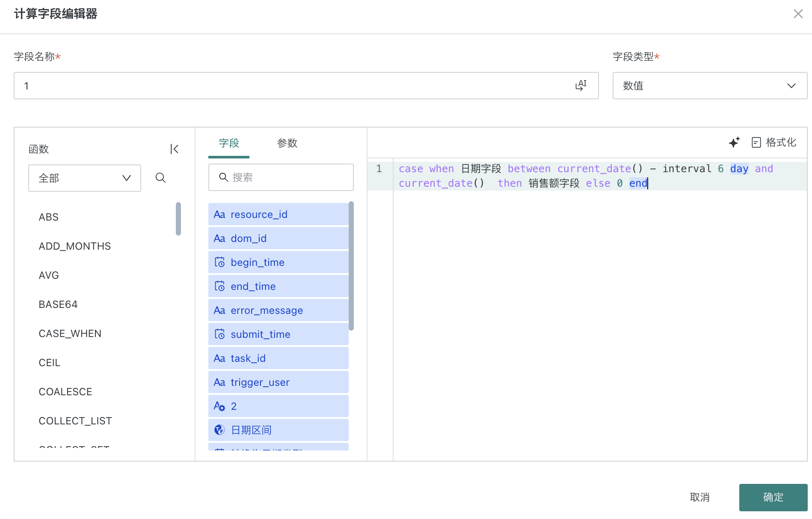Viewport: 812px width, 519px height.
Task: Click the Aa icon beside resource_id
Action: [x=219, y=214]
